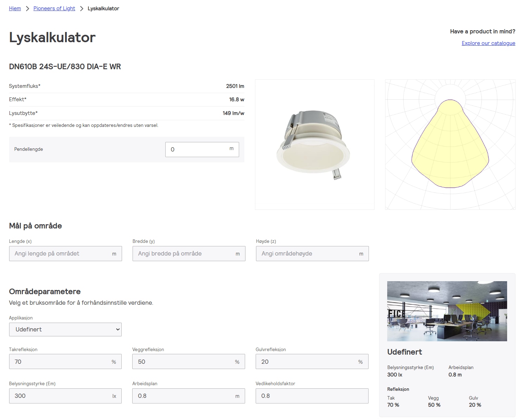
Task: Focus the Bredde (y) input field
Action: click(185, 254)
